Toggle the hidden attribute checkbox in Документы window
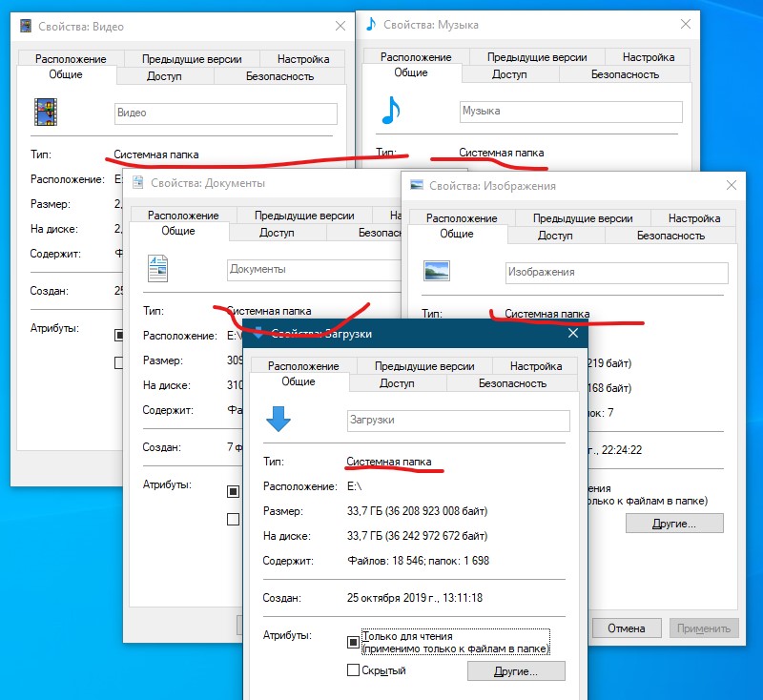Viewport: 763px width, 700px height. (233, 520)
